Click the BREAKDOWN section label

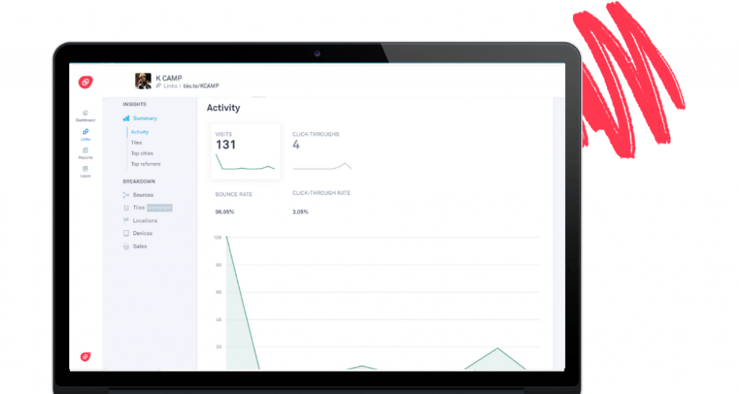coord(139,181)
